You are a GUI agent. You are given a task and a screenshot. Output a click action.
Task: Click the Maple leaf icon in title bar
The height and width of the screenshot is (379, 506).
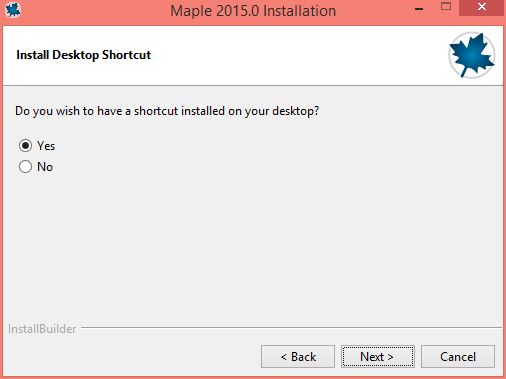pyautogui.click(x=13, y=10)
